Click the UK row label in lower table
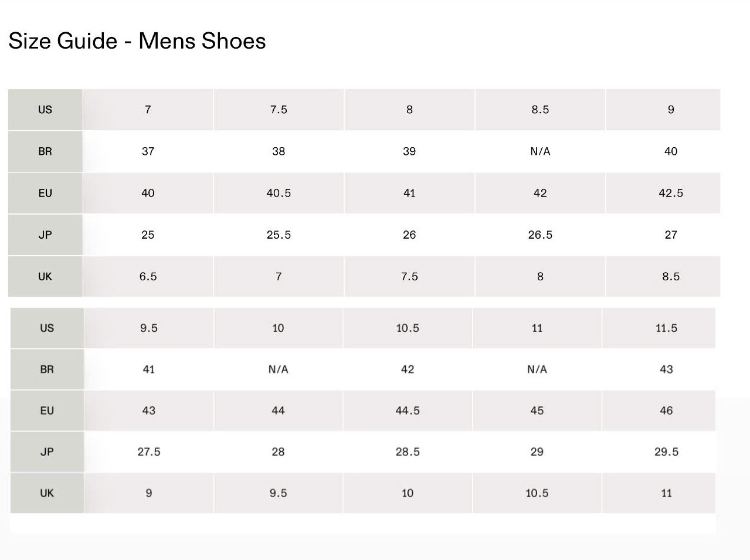Image resolution: width=750 pixels, height=560 pixels. point(47,493)
